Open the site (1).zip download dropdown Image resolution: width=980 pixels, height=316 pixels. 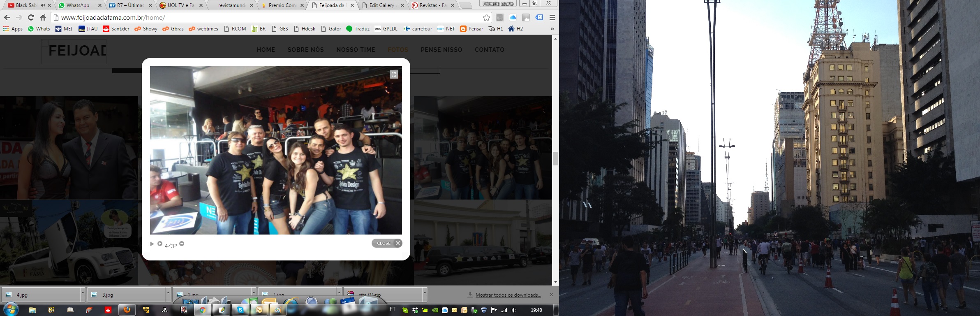(x=425, y=295)
